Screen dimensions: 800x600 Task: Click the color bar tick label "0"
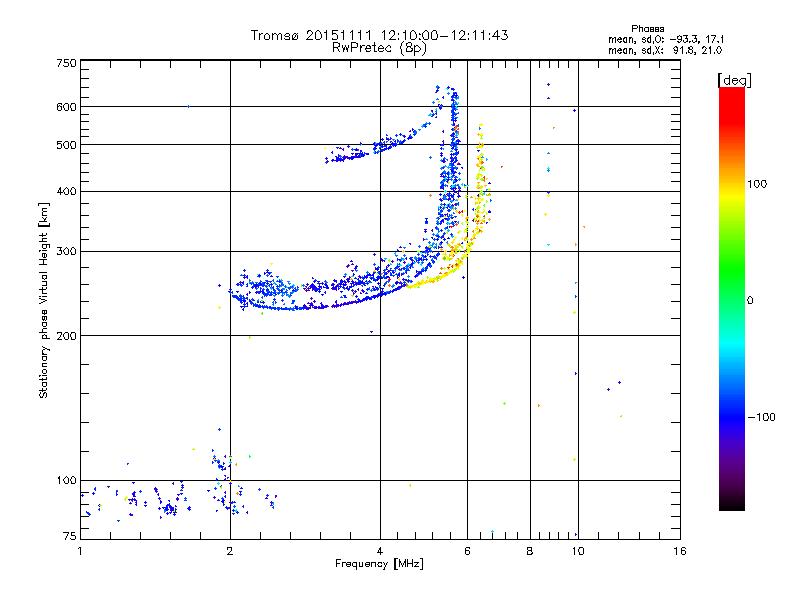[750, 301]
